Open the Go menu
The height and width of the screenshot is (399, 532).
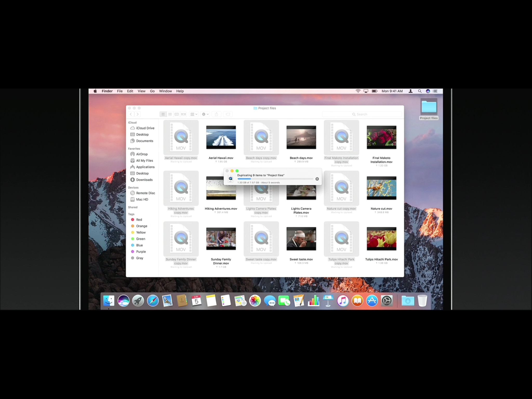(x=152, y=91)
